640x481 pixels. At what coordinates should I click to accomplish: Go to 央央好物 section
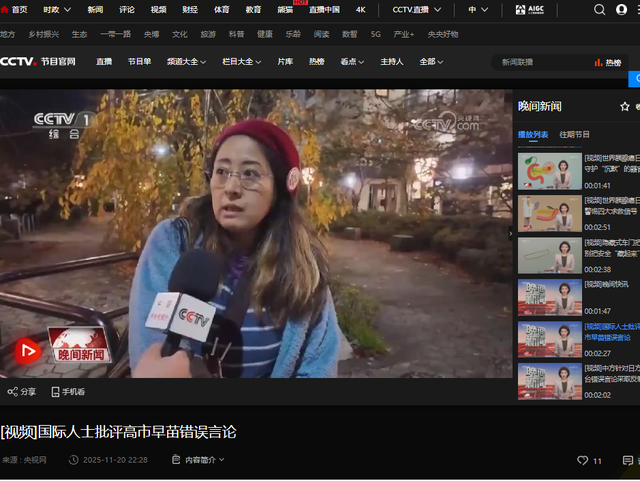[443, 34]
